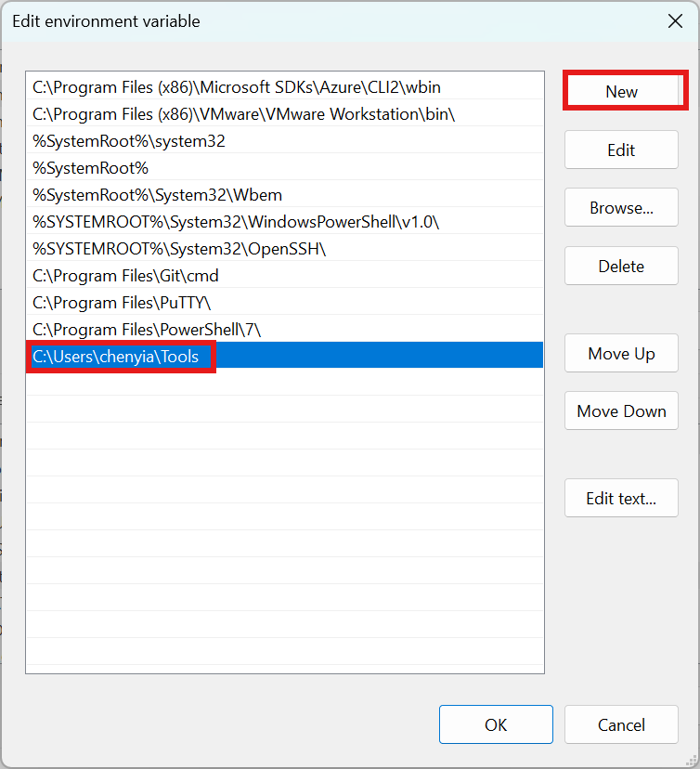The width and height of the screenshot is (700, 769).
Task: Select the Azure CLI2 wbin path
Action: point(285,86)
